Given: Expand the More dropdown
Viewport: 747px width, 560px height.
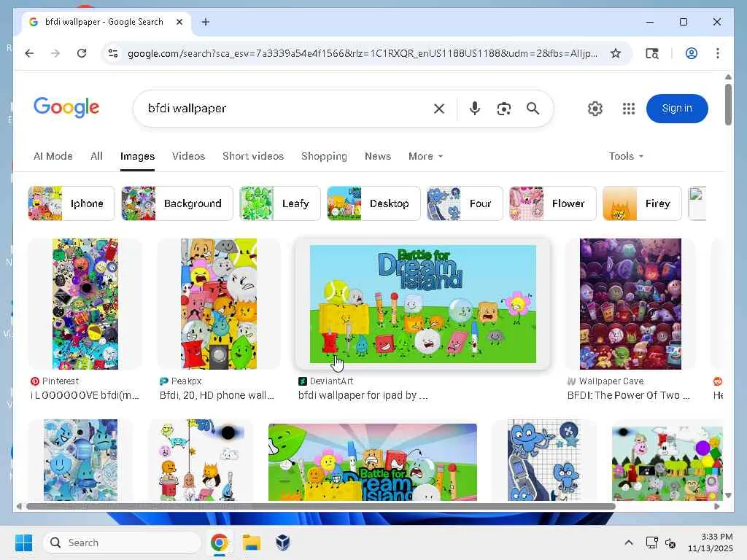Looking at the screenshot, I should coord(425,156).
